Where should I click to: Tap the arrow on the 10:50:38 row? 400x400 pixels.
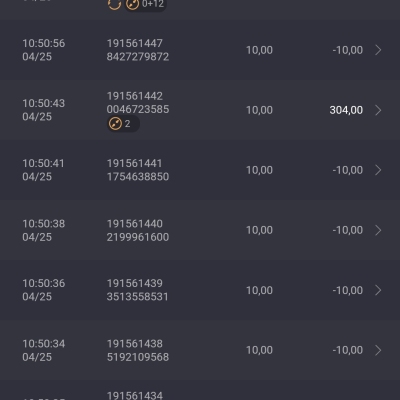coord(378,230)
